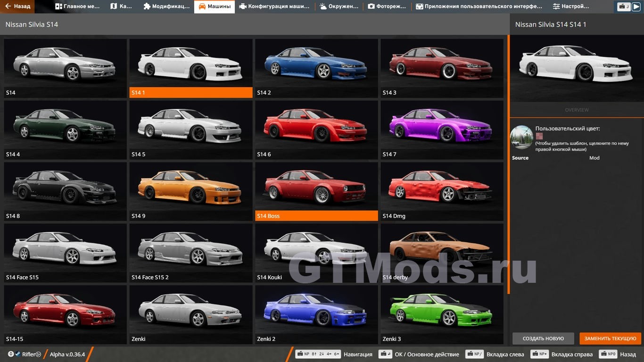Open the Фоторежим tab with camera icon
This screenshot has height=362, width=644.
[387, 7]
